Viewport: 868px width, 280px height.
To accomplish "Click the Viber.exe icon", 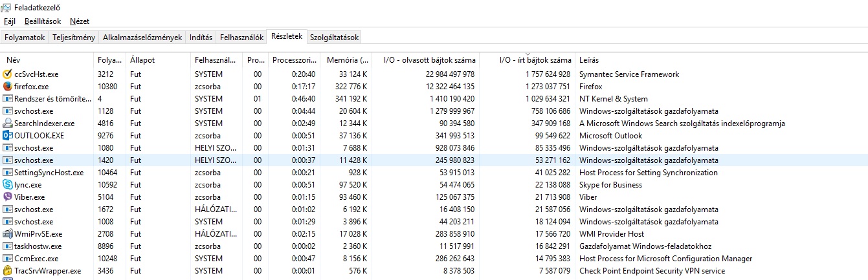I will [8, 197].
